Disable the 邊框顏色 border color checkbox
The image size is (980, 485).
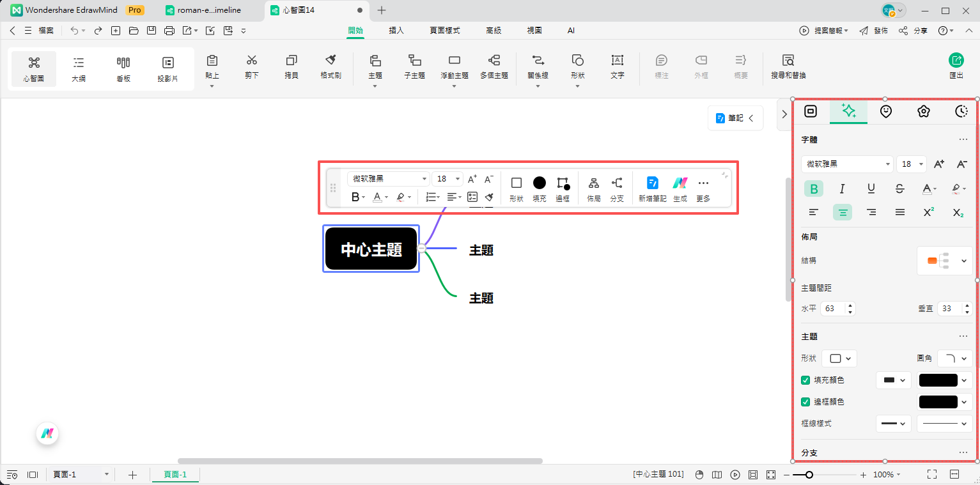805,401
